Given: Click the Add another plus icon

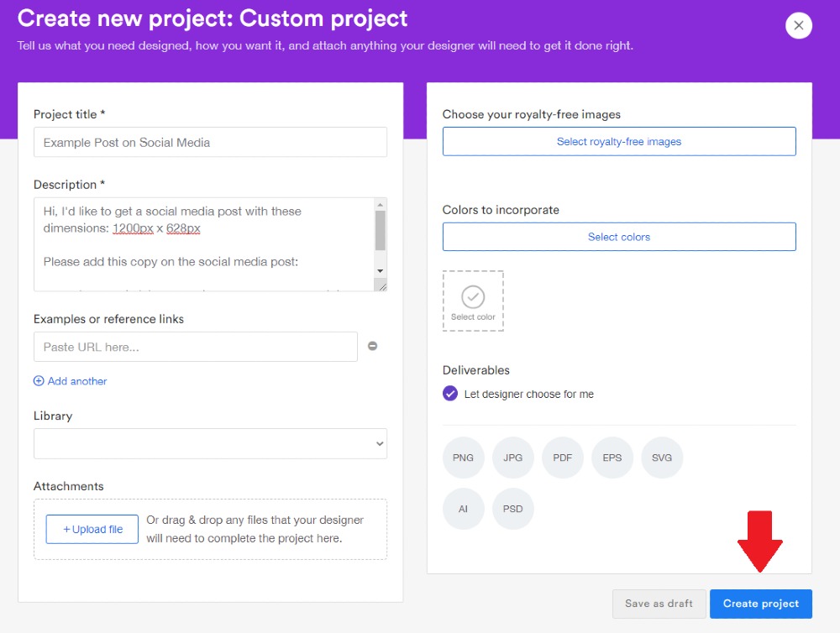Looking at the screenshot, I should pos(39,381).
